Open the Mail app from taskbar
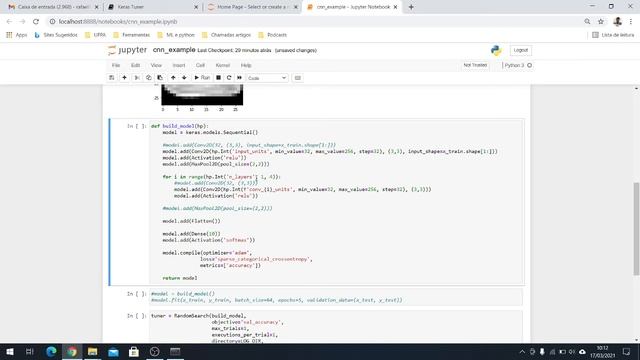The width and height of the screenshot is (640, 360). pos(113,351)
